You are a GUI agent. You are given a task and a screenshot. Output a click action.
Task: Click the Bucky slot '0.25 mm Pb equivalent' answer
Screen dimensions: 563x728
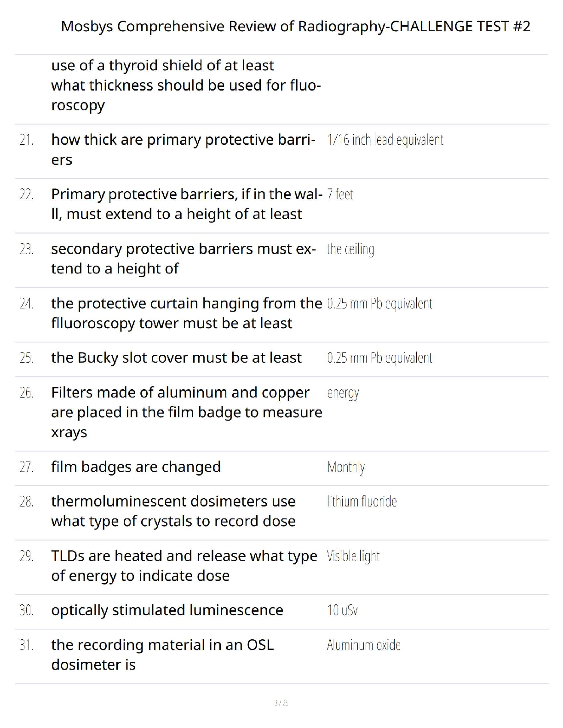click(x=379, y=358)
